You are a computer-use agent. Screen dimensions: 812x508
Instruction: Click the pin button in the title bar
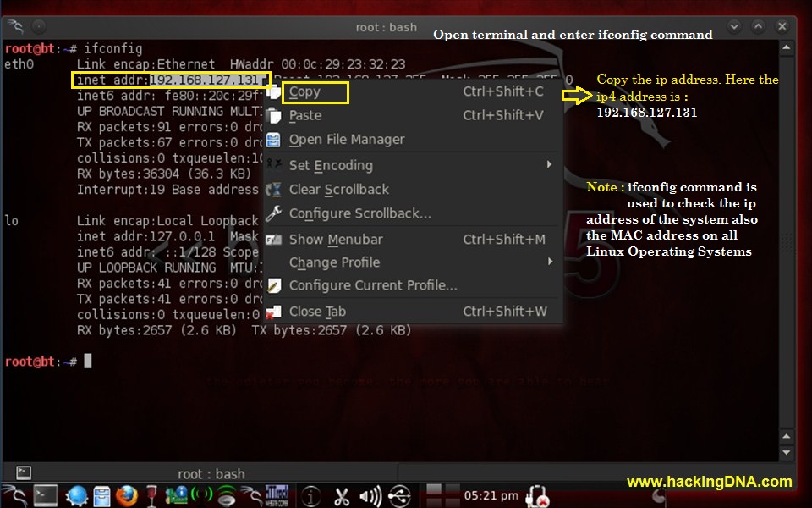(x=39, y=26)
